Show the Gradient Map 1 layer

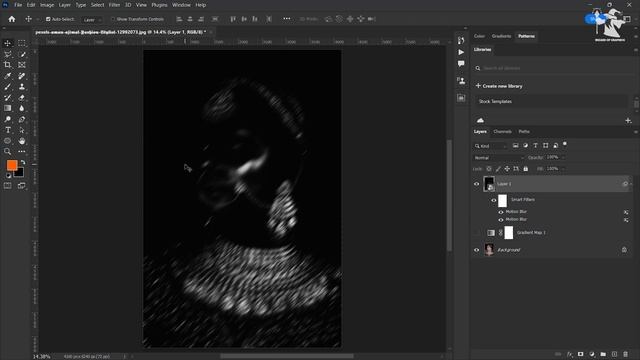tap(476, 233)
